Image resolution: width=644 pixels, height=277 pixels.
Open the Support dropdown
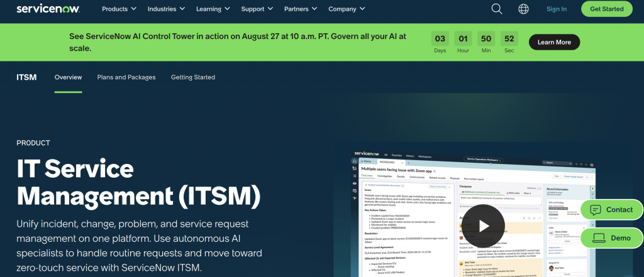(257, 9)
